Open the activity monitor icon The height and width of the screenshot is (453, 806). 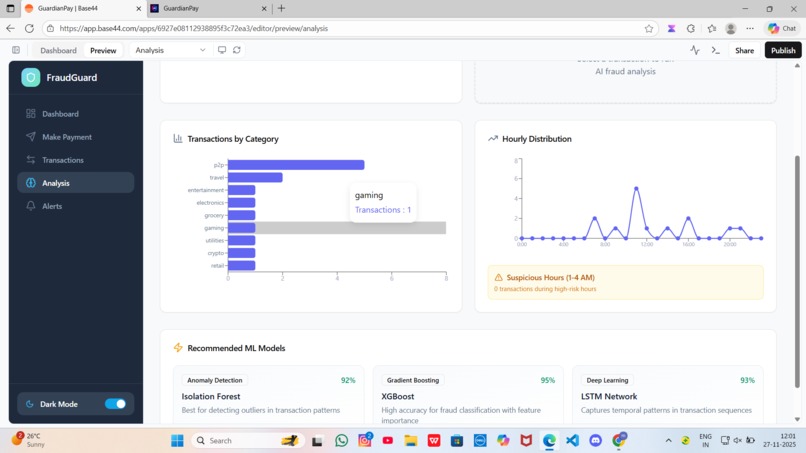tap(695, 50)
